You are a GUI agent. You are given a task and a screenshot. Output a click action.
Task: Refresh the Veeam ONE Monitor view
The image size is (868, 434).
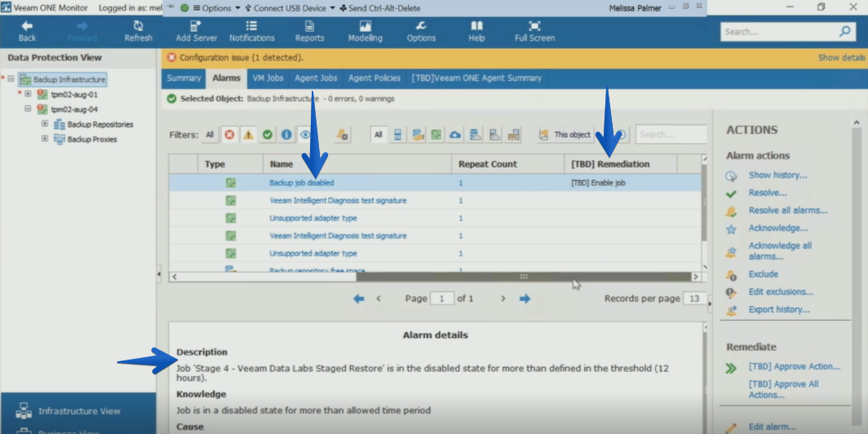pyautogui.click(x=138, y=32)
